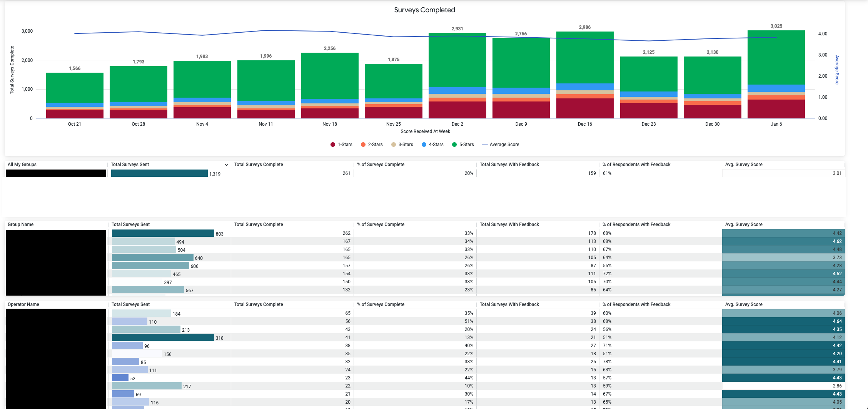Image resolution: width=868 pixels, height=409 pixels.
Task: Hide the 5-Stars series via legend
Action: (x=463, y=145)
